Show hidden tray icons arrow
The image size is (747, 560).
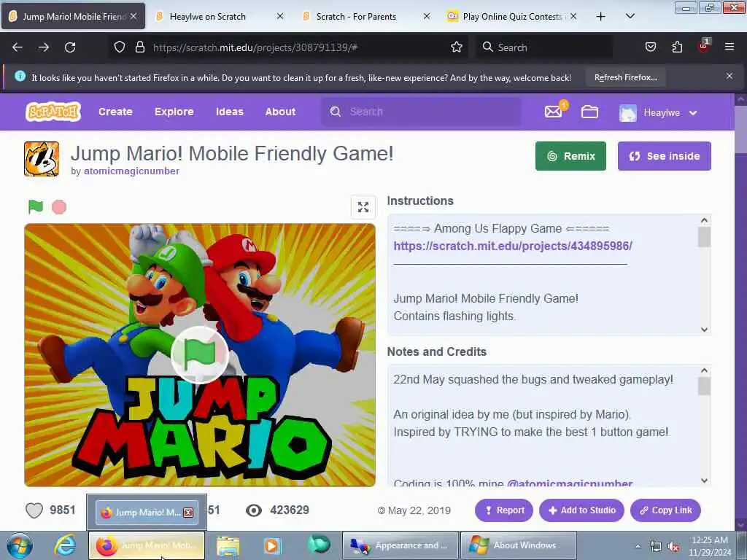pos(638,547)
